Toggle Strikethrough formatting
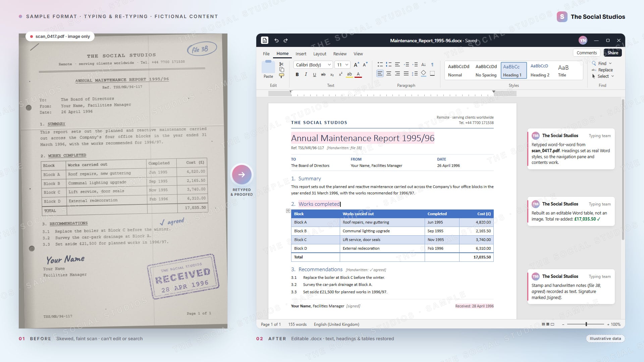Screen dimensions: 644x362 [323, 74]
